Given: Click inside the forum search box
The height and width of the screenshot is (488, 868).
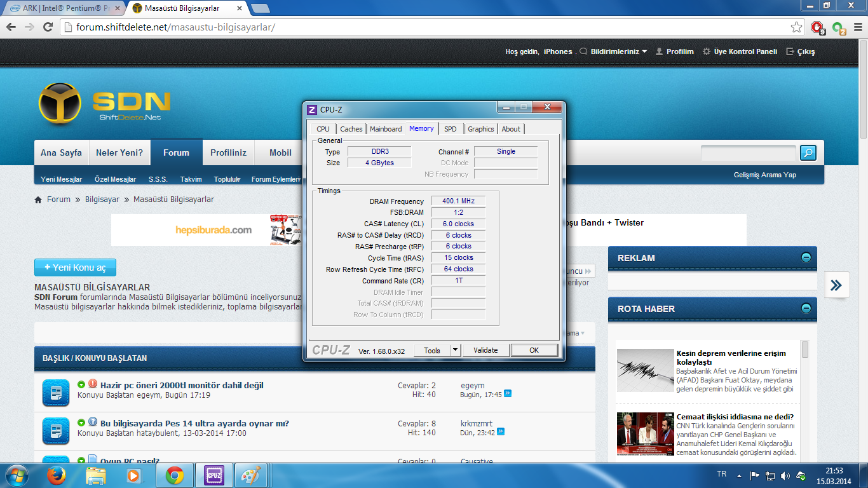Looking at the screenshot, I should [749, 152].
